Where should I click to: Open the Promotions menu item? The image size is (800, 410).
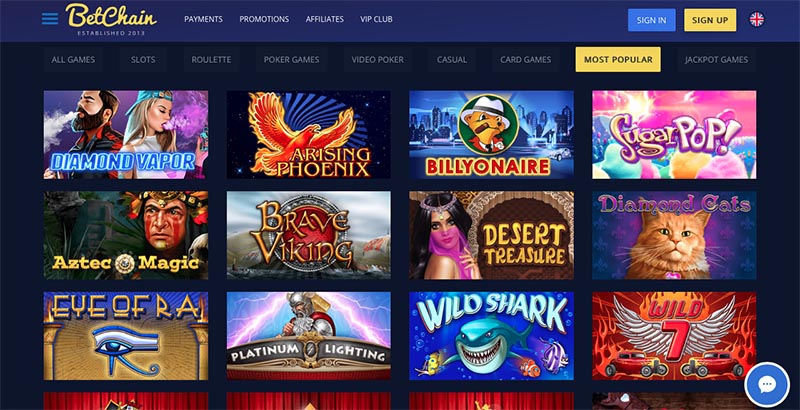pyautogui.click(x=264, y=19)
